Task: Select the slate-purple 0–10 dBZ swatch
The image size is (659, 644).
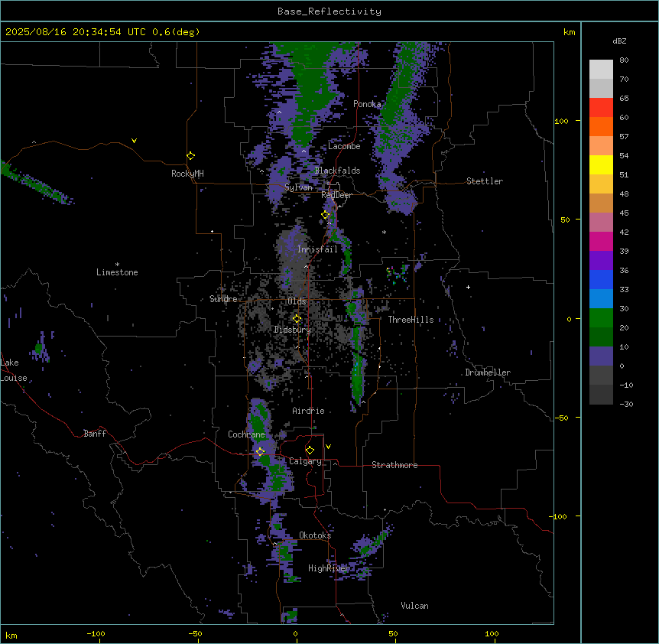Action: (601, 356)
